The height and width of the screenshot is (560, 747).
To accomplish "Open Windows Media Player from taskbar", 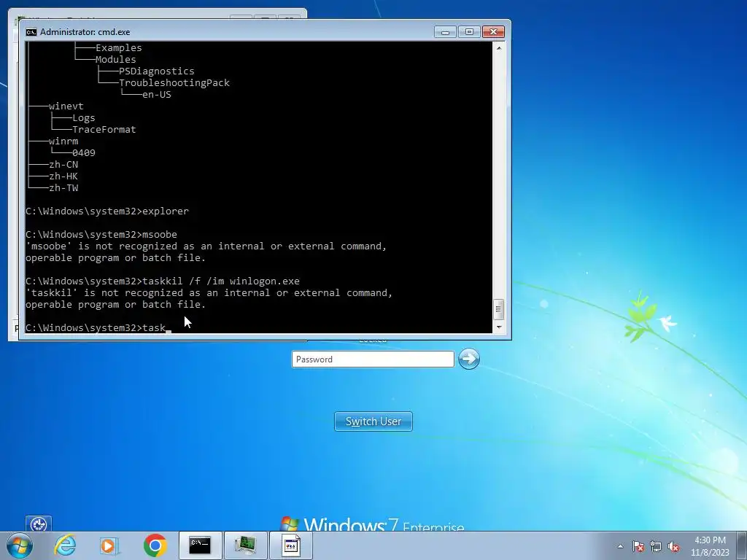I will coord(109,545).
